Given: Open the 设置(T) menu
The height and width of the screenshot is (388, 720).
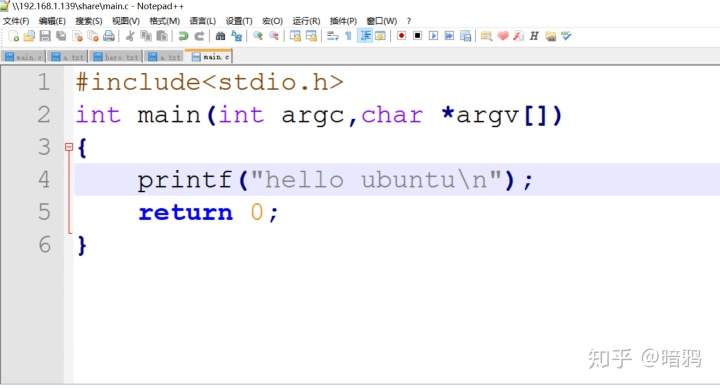Looking at the screenshot, I should click(x=239, y=21).
